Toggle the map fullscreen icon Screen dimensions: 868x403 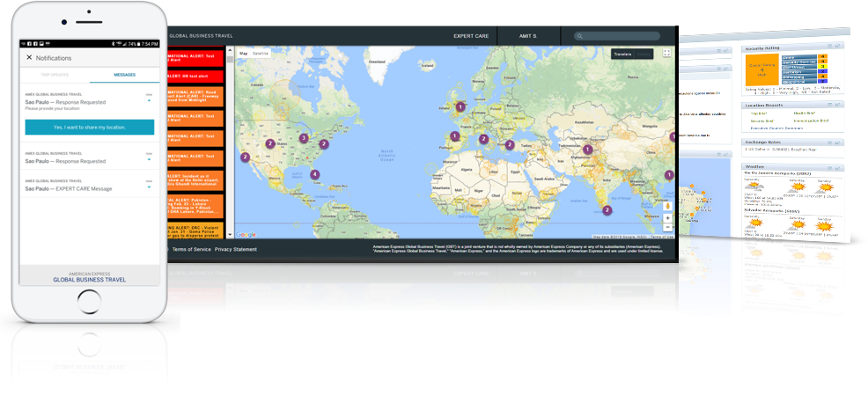pos(666,54)
